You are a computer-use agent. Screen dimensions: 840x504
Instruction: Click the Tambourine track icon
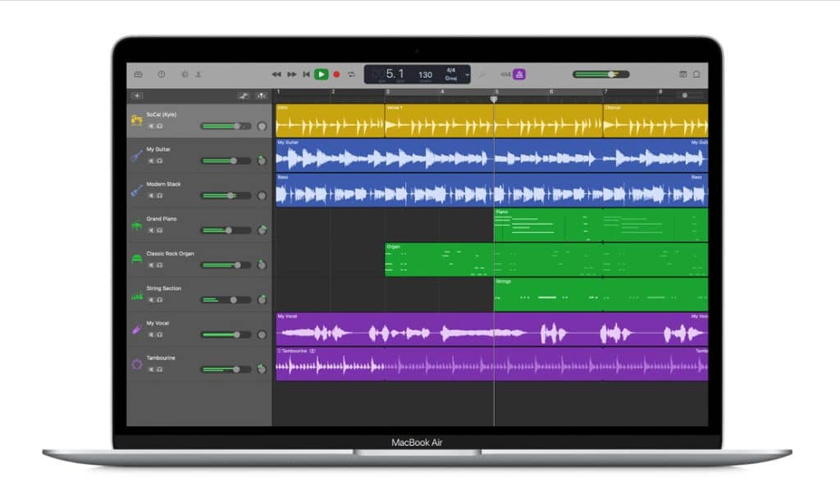(x=137, y=365)
